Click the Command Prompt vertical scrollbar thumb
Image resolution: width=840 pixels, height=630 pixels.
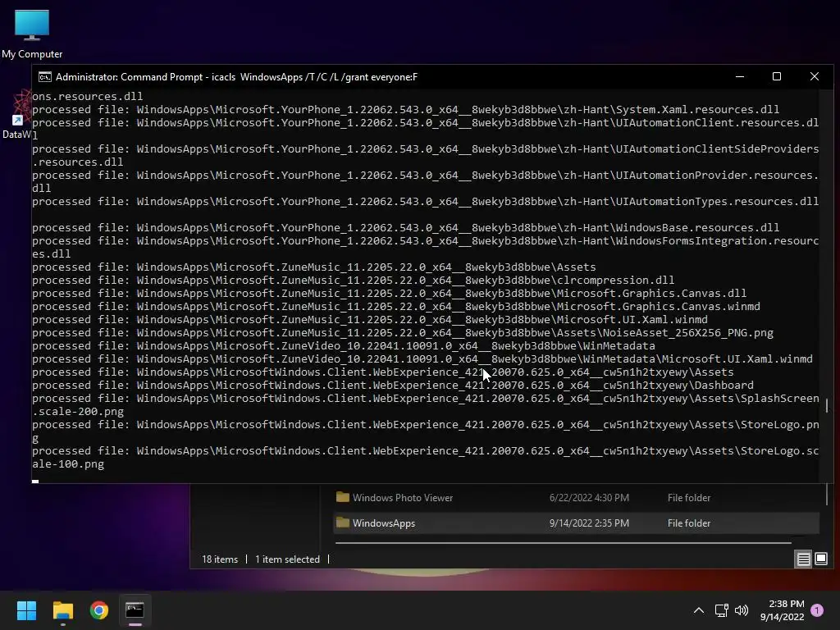click(x=827, y=405)
